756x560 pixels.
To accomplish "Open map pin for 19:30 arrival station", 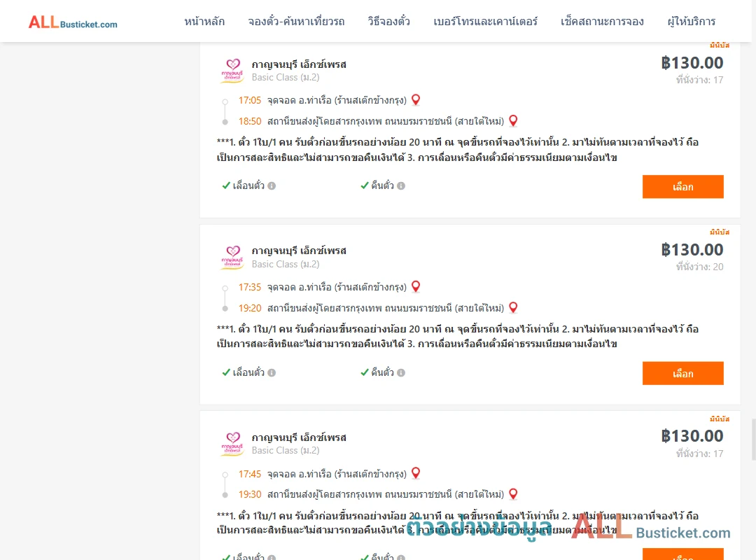I will pos(513,494).
